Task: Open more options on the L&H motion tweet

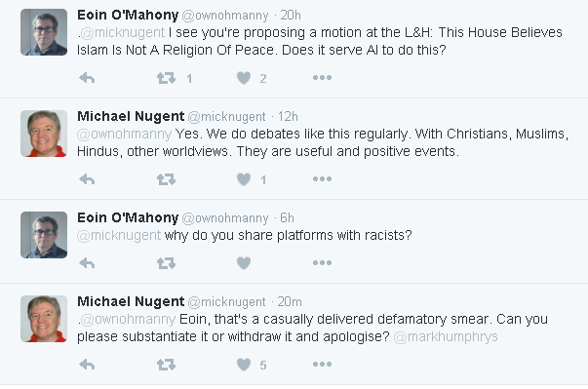Action: click(322, 78)
